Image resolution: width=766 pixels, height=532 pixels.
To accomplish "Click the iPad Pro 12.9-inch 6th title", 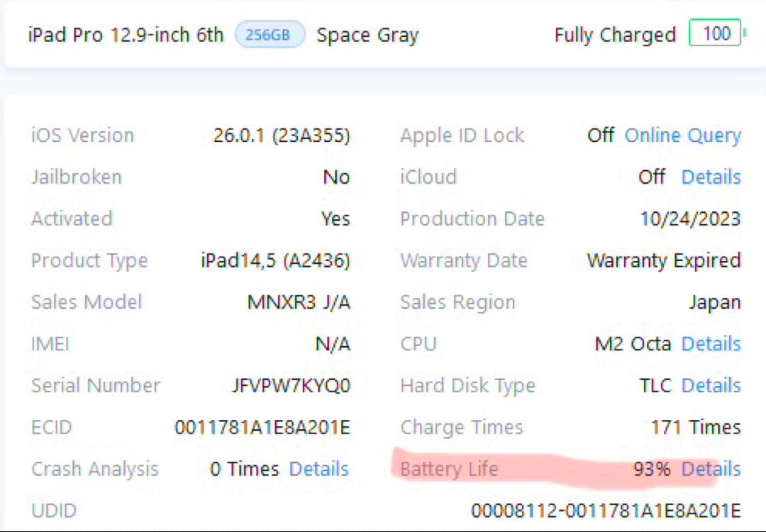I will click(126, 34).
